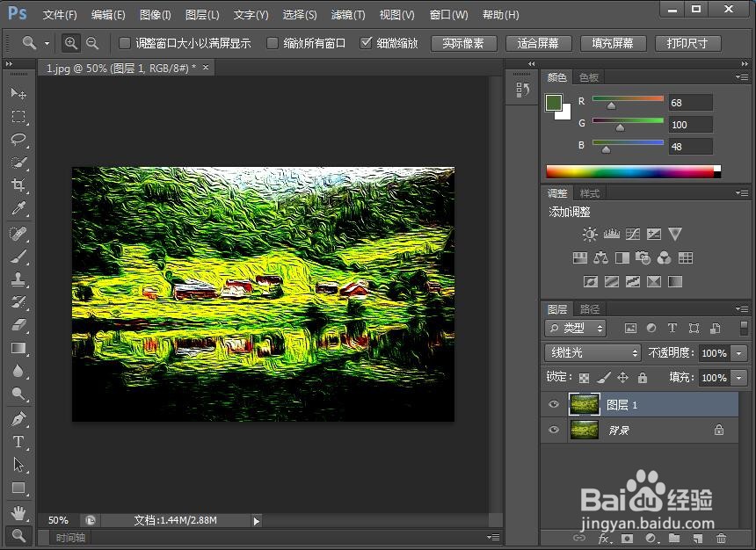Image resolution: width=756 pixels, height=550 pixels.
Task: Toggle lock position
Action: coord(622,378)
